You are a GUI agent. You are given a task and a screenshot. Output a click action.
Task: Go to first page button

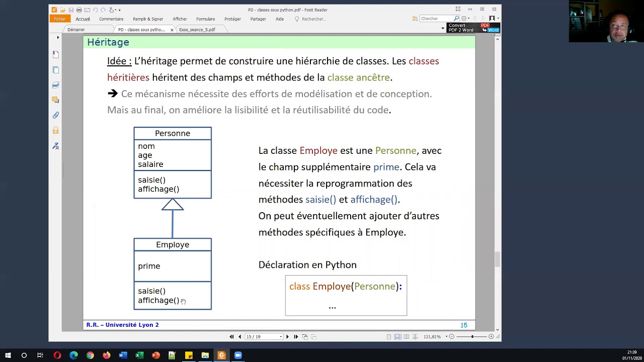(231, 337)
